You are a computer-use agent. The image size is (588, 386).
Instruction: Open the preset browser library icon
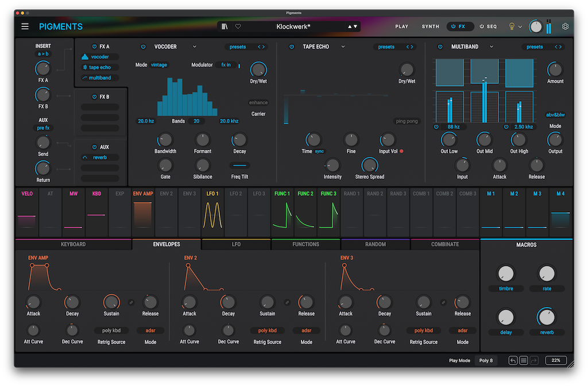click(225, 26)
